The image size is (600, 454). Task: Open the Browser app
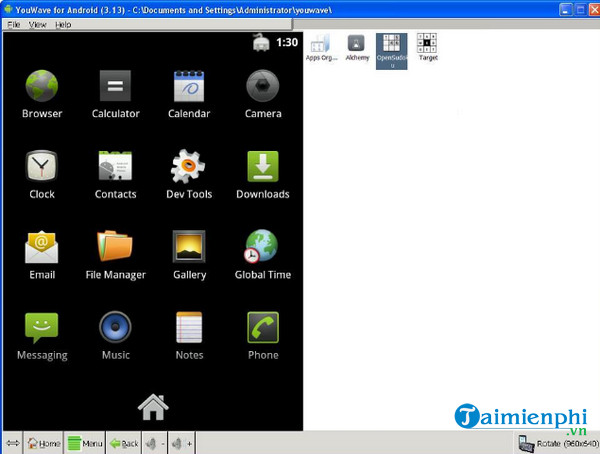tap(42, 86)
